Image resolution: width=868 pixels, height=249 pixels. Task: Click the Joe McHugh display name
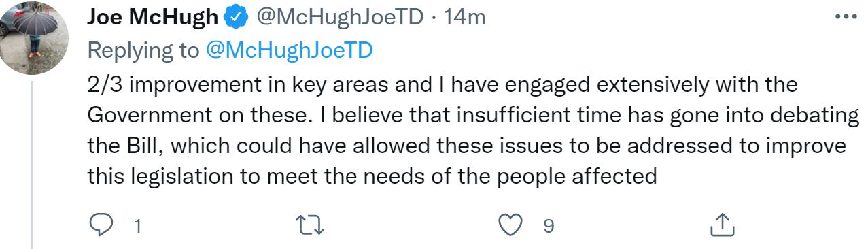pos(154,18)
